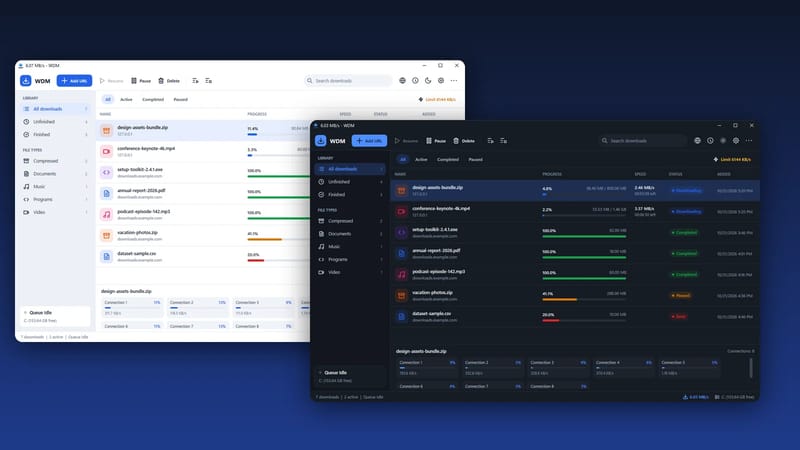800x450 pixels.
Task: Select Programs file type in light window sidebar
Action: (x=55, y=199)
